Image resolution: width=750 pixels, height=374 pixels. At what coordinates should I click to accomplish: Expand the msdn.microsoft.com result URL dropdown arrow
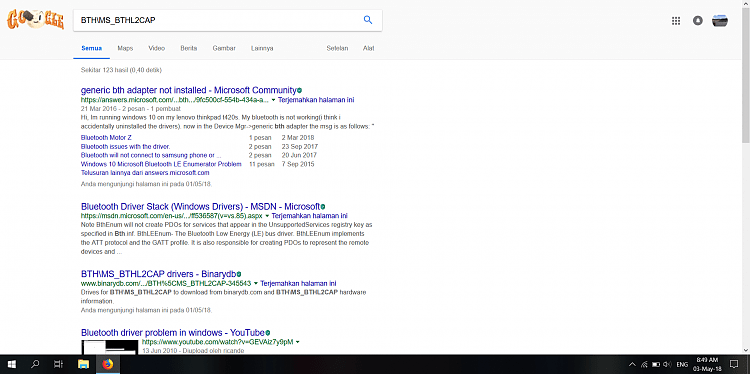[267, 216]
